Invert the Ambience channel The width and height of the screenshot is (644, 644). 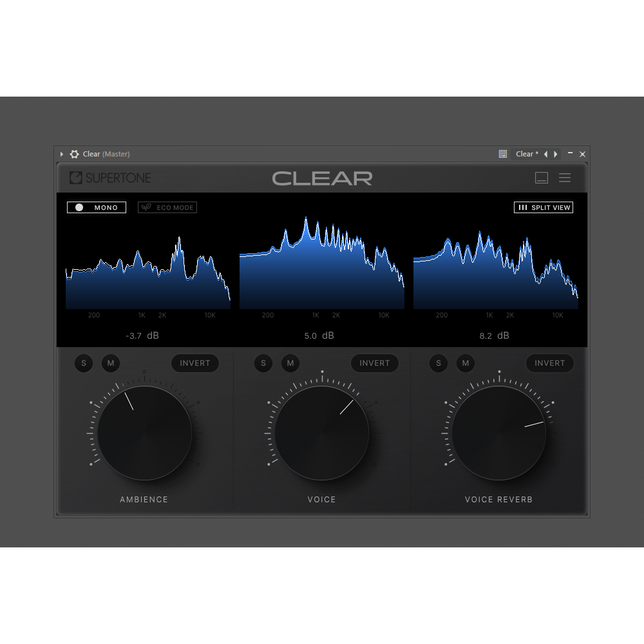(x=195, y=363)
